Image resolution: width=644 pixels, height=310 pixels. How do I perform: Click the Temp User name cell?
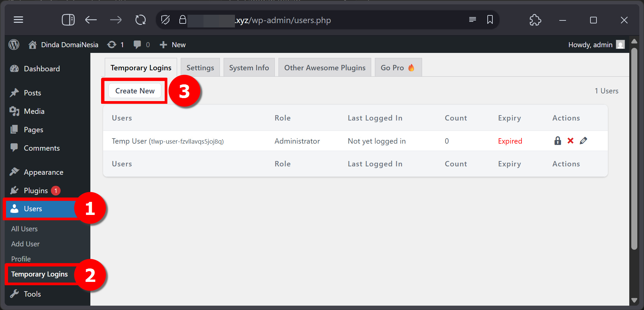pos(168,141)
